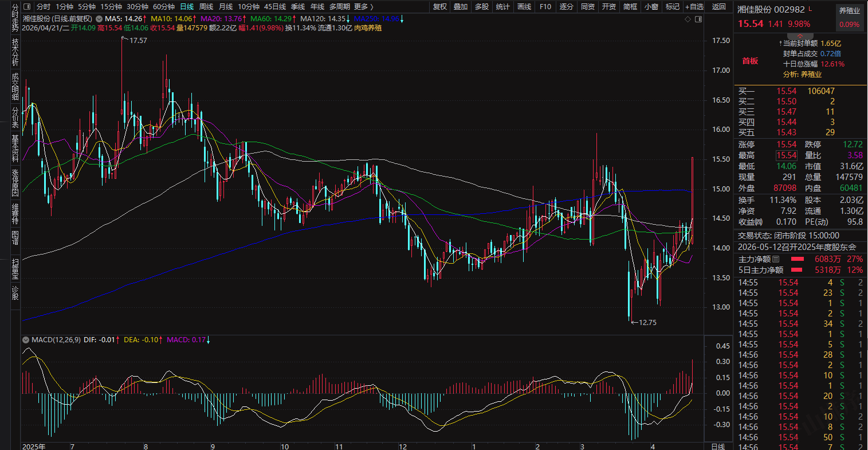Toggle the 复权 price adjustment button
868x450 pixels.
coord(439,7)
